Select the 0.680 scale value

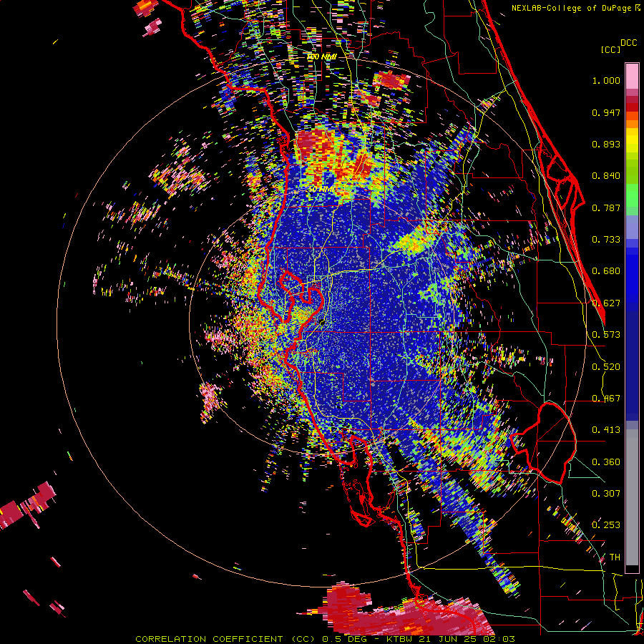pos(606,271)
